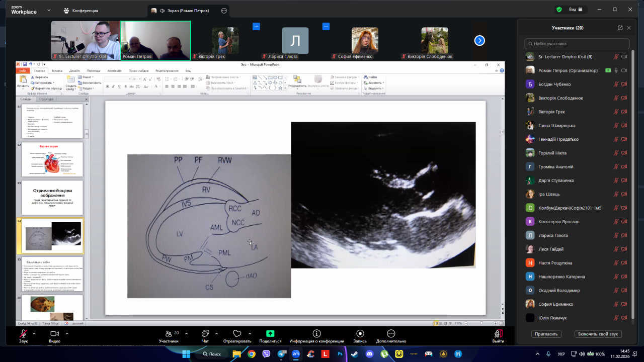
Task: Click the conference information icon
Action: [316, 334]
